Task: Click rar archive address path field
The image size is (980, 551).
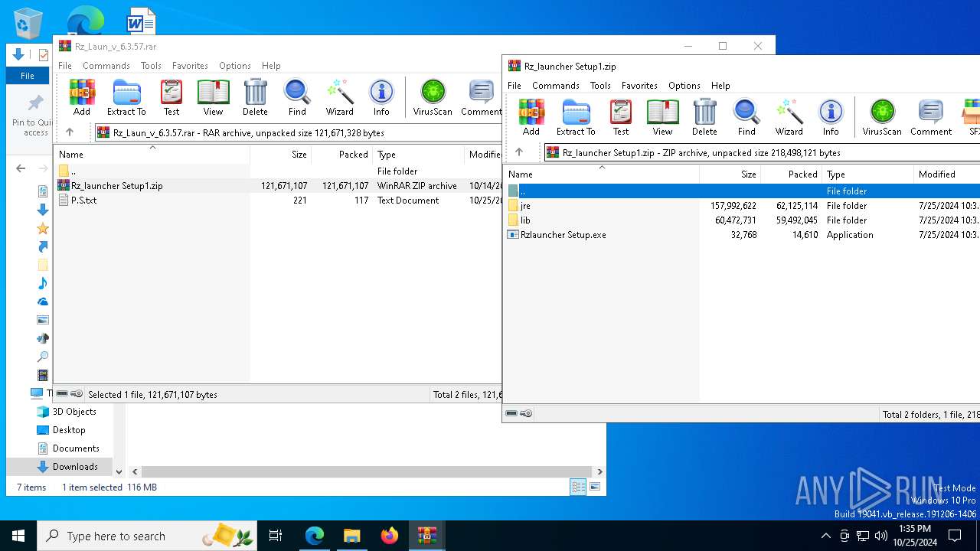Action: [297, 133]
